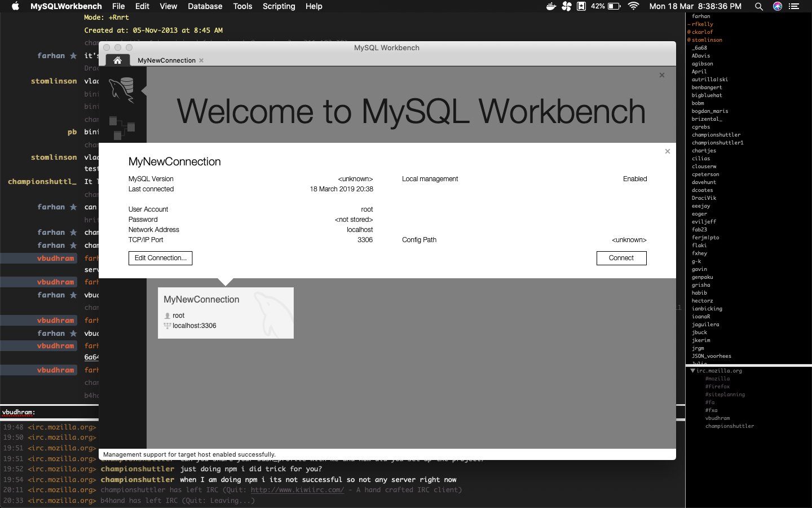The image size is (812, 508).
Task: Open the models view sidebar icon
Action: click(x=122, y=128)
